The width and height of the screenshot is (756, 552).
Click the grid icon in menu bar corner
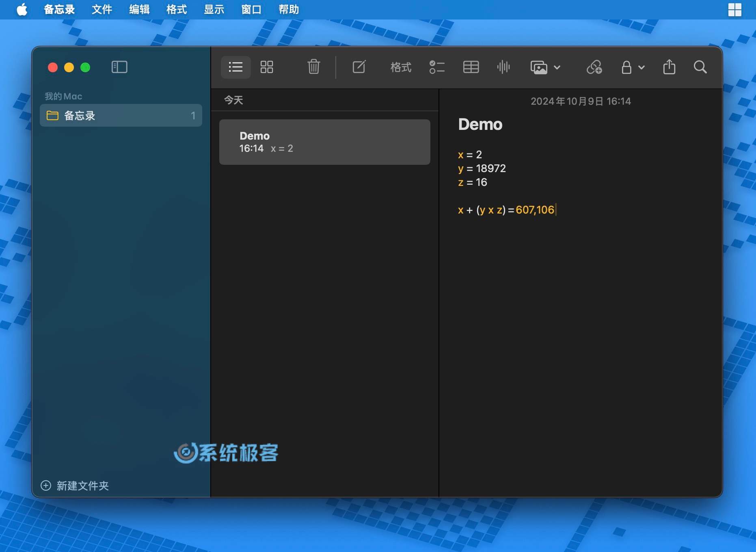734,9
